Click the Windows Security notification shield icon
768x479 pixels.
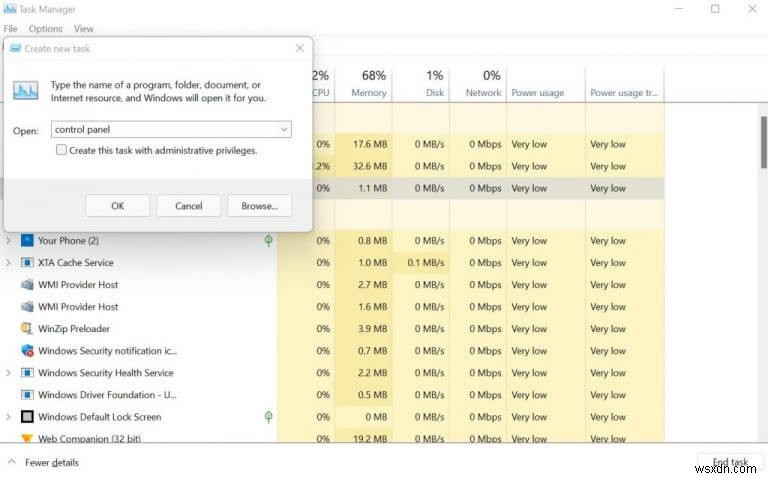27,351
